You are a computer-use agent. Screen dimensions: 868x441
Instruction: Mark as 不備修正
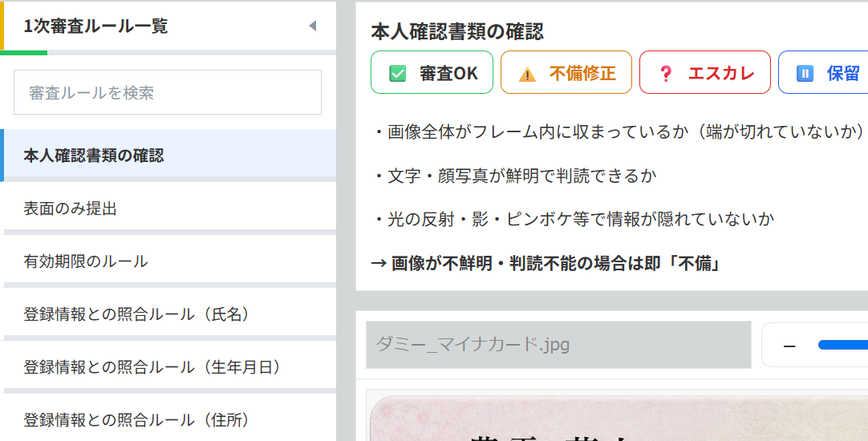click(566, 72)
